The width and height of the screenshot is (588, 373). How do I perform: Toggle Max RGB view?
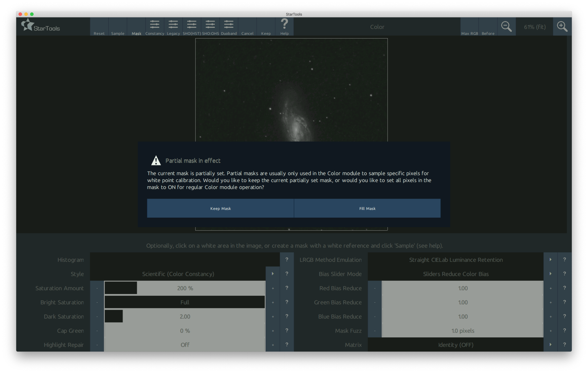click(x=470, y=27)
